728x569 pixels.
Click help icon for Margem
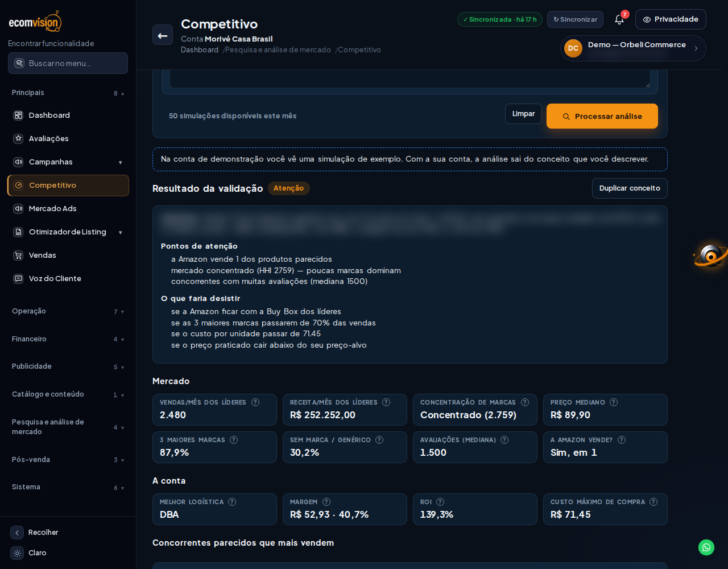tap(326, 502)
